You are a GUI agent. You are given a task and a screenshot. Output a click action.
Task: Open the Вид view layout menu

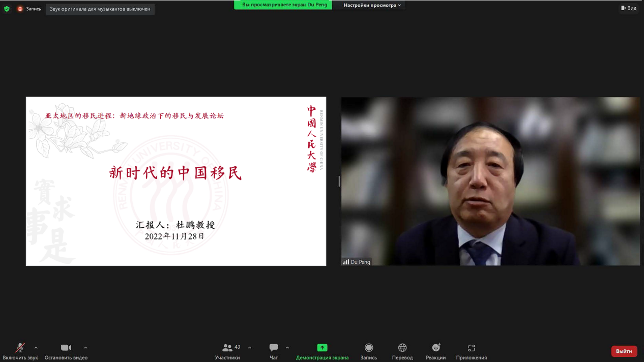click(629, 8)
